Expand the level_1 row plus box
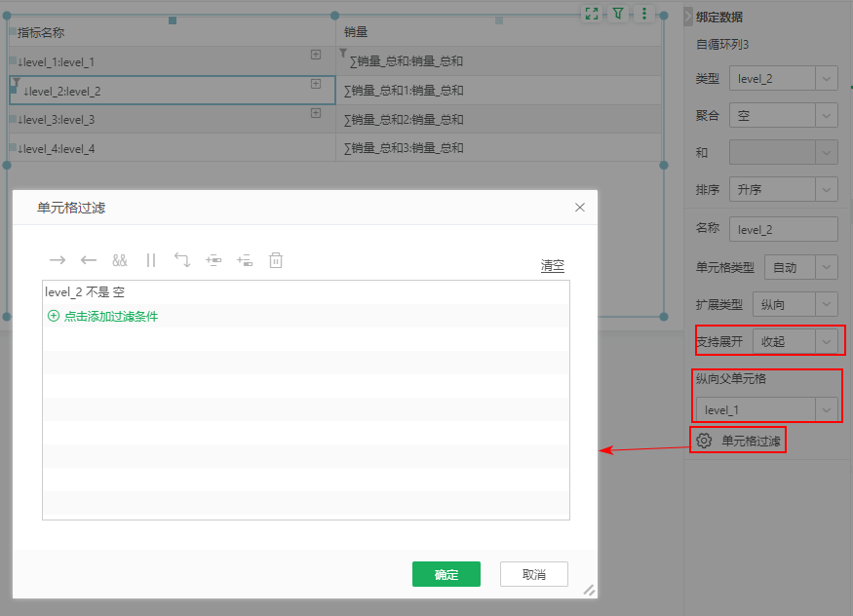 [x=316, y=55]
